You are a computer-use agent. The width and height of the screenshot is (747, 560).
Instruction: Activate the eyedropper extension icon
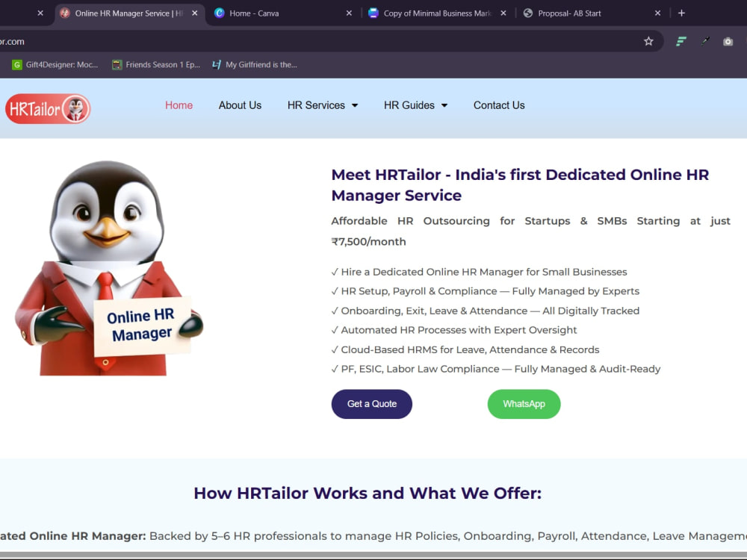705,41
